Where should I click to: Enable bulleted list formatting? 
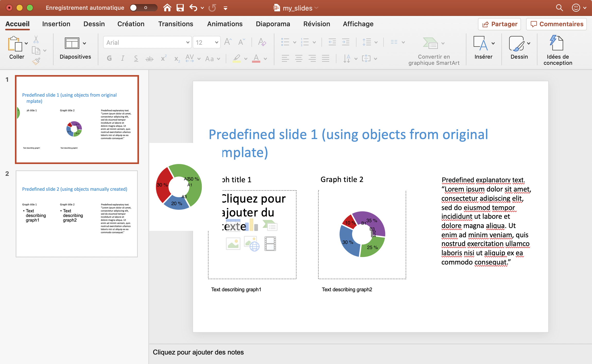pos(286,42)
